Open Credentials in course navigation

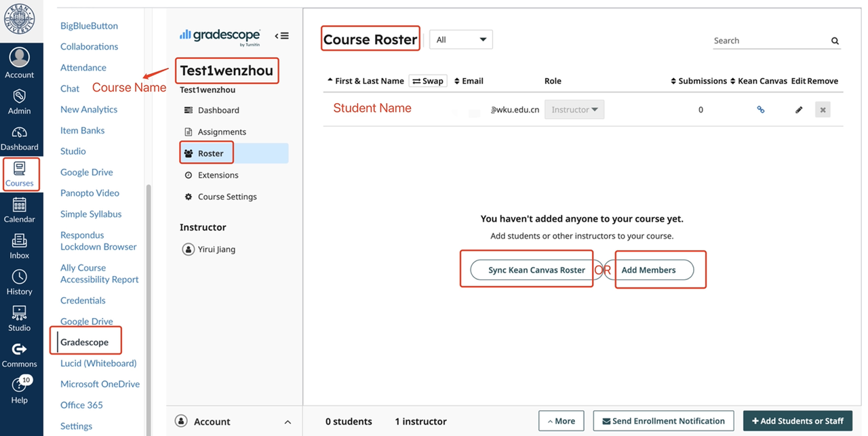coord(83,300)
